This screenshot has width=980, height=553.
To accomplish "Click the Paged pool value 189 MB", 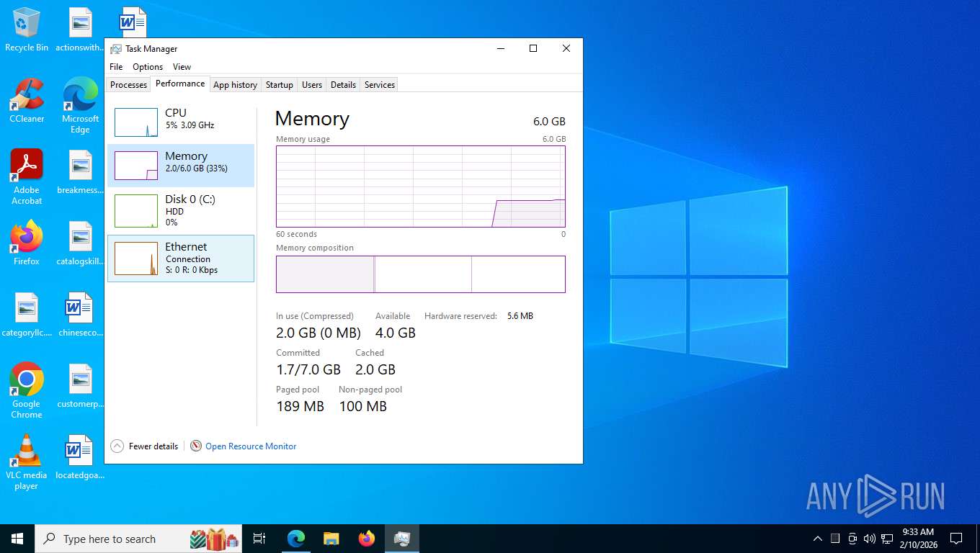I will click(300, 407).
